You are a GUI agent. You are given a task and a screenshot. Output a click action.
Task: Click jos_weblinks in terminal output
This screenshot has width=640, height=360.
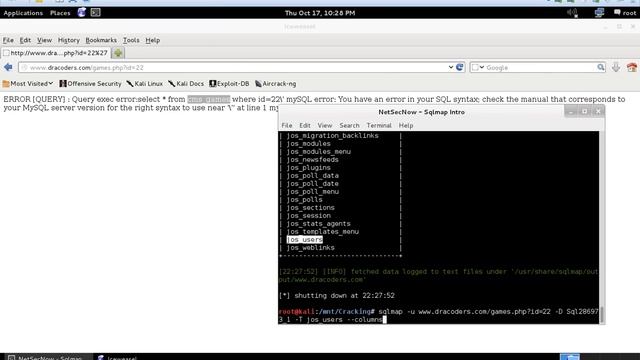point(310,248)
